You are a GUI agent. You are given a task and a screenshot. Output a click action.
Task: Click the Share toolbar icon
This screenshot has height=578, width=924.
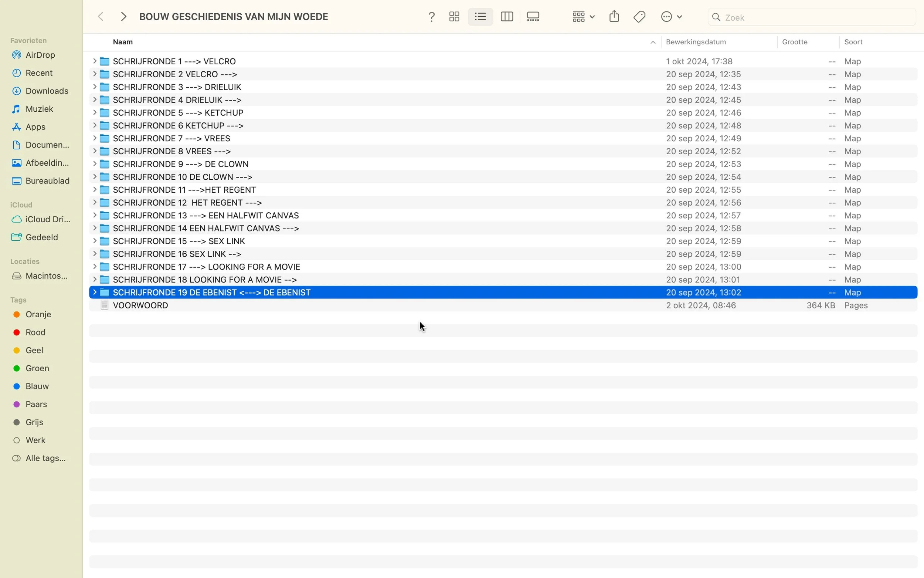pos(614,17)
